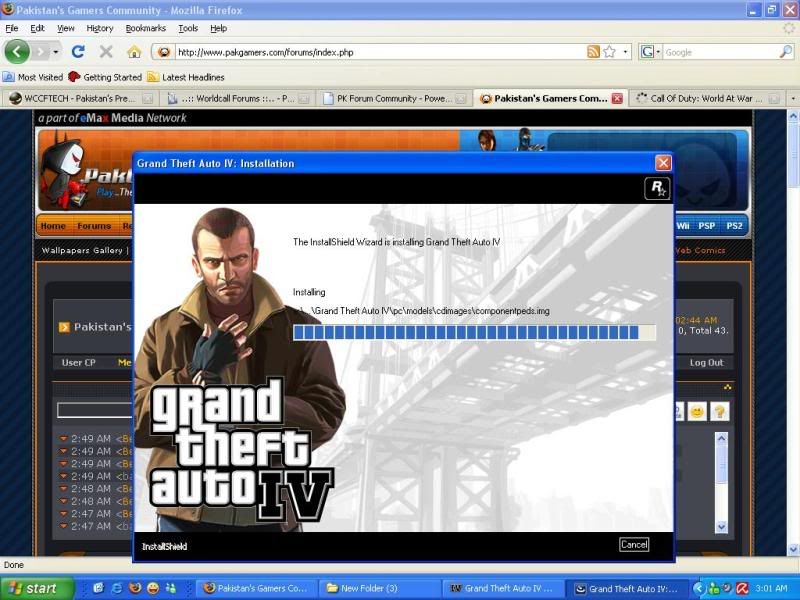The width and height of the screenshot is (800, 600).
Task: Click the Forums link in forum navbar
Action: click(x=94, y=226)
